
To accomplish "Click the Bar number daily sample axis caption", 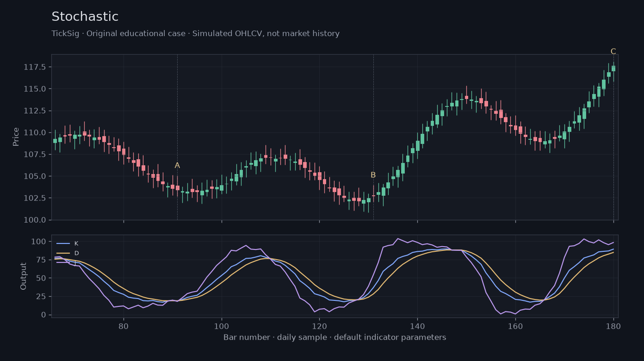I will 335,337.
